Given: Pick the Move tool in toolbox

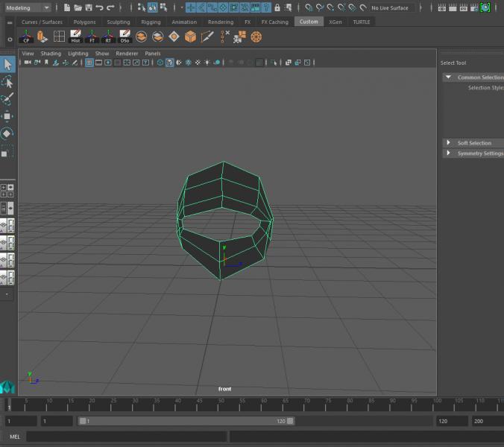Looking at the screenshot, I should coord(7,116).
